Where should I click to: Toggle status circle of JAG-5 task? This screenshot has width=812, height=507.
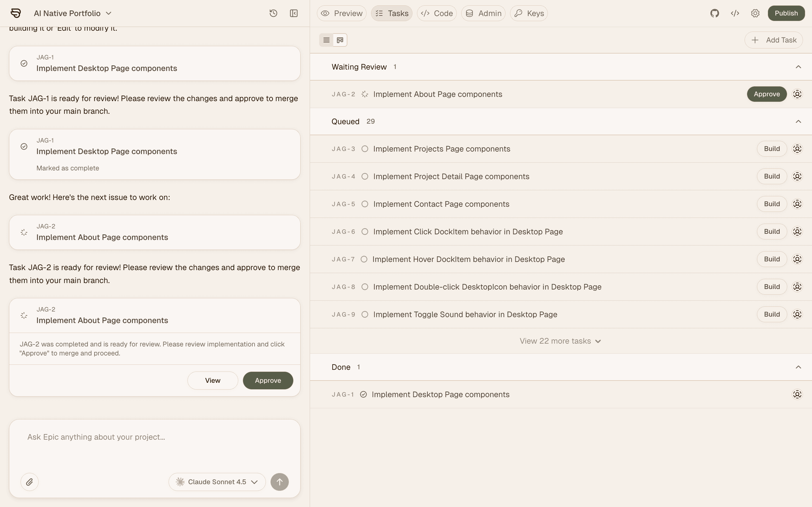365,204
